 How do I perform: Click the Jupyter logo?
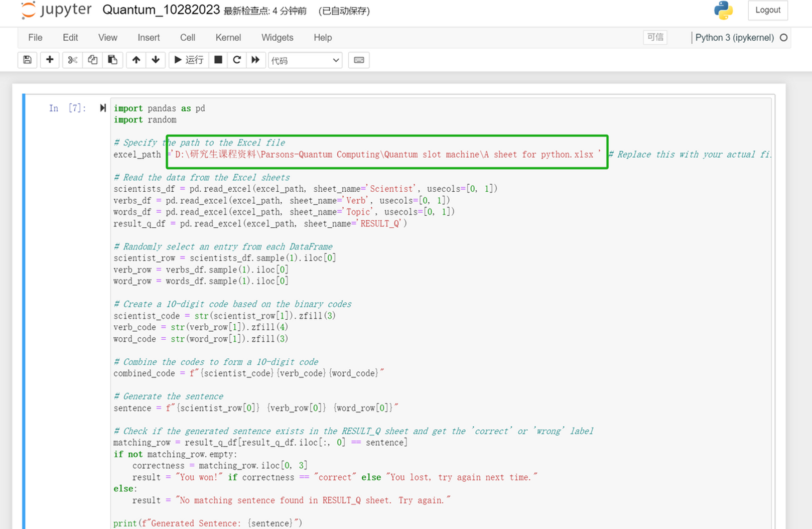56,10
